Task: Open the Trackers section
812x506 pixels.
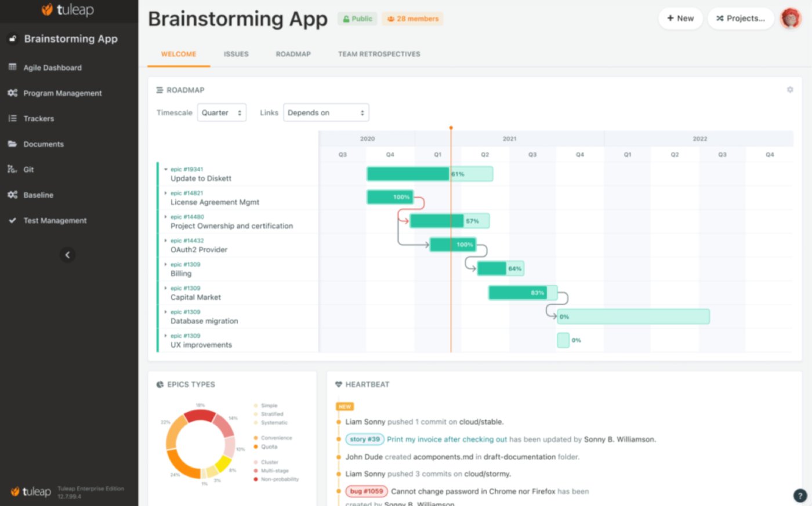Action: point(39,118)
